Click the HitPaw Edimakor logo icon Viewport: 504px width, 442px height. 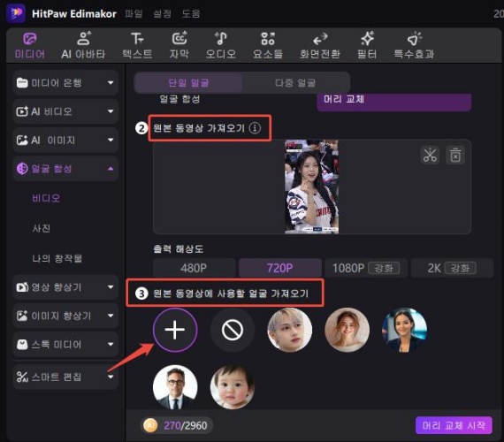pyautogui.click(x=16, y=13)
